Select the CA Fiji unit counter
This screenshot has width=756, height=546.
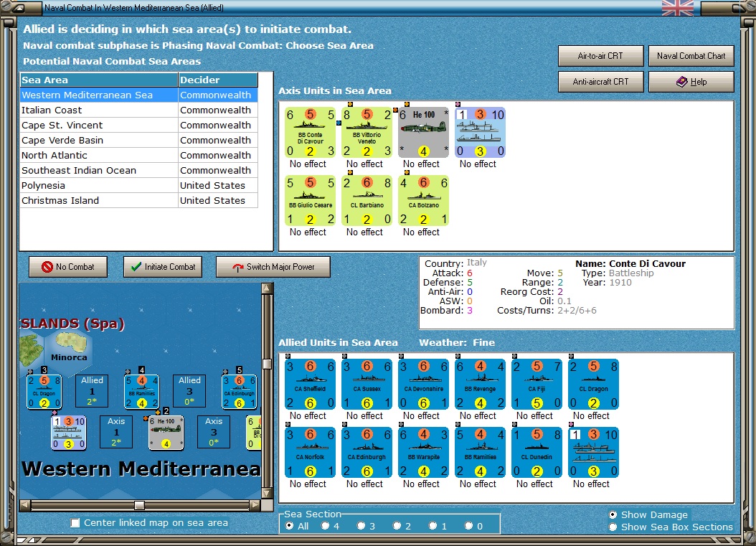[x=537, y=385]
